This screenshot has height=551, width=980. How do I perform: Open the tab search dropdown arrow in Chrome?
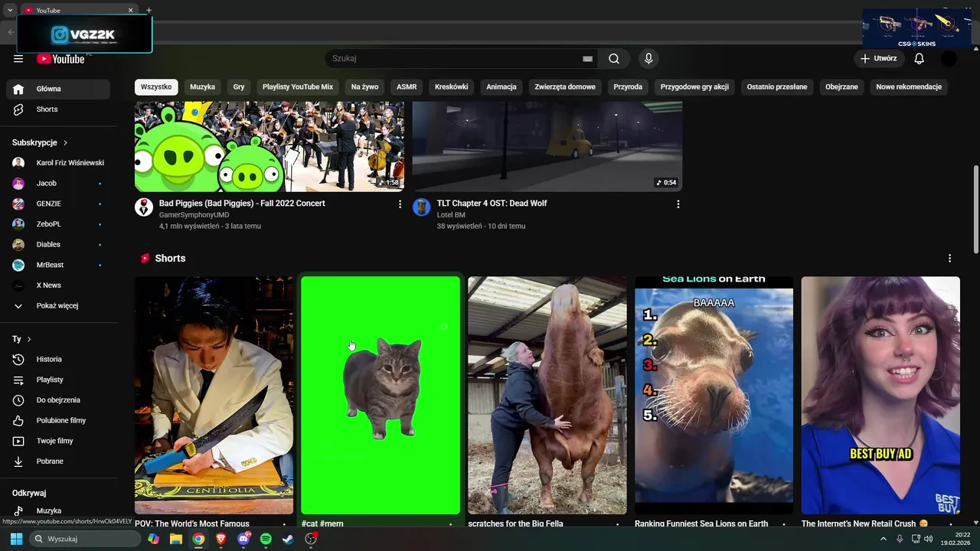click(10, 10)
